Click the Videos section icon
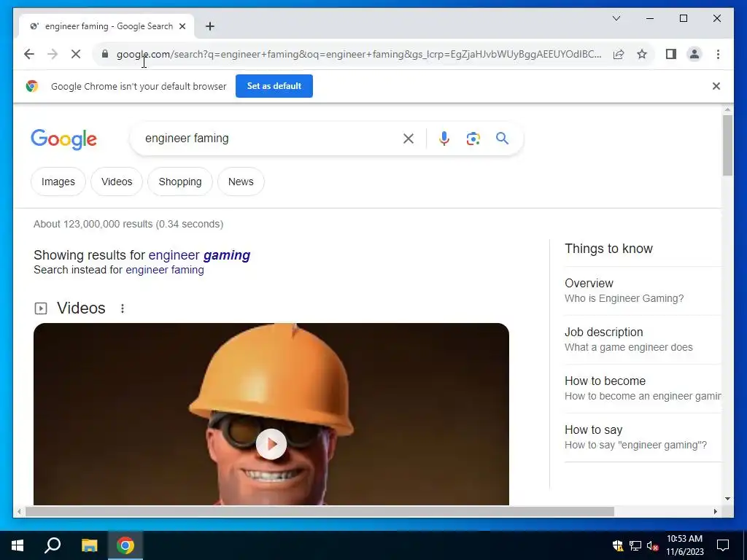Image resolution: width=747 pixels, height=560 pixels. [41, 308]
